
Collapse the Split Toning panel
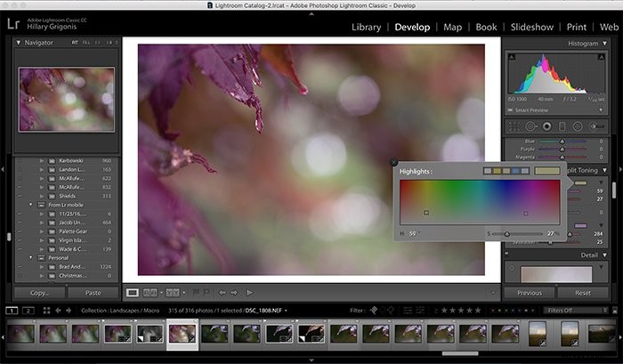click(x=604, y=170)
